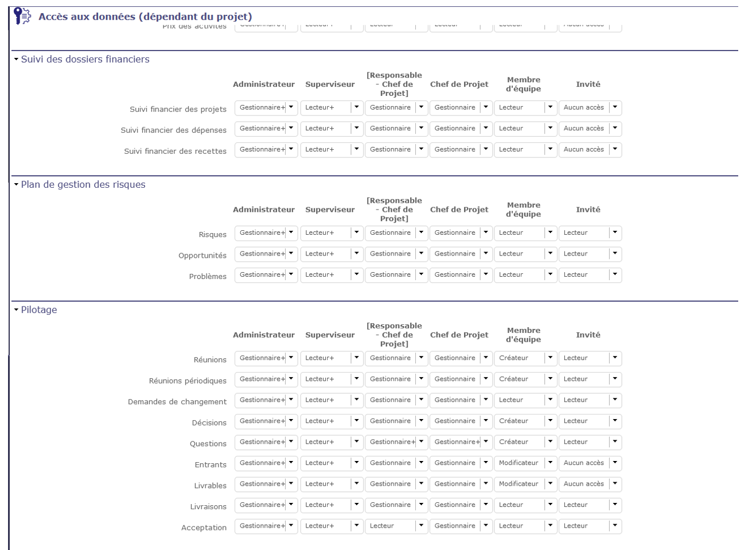Image resolution: width=756 pixels, height=550 pixels.
Task: Click the Accès aux données page title
Action: (x=145, y=17)
